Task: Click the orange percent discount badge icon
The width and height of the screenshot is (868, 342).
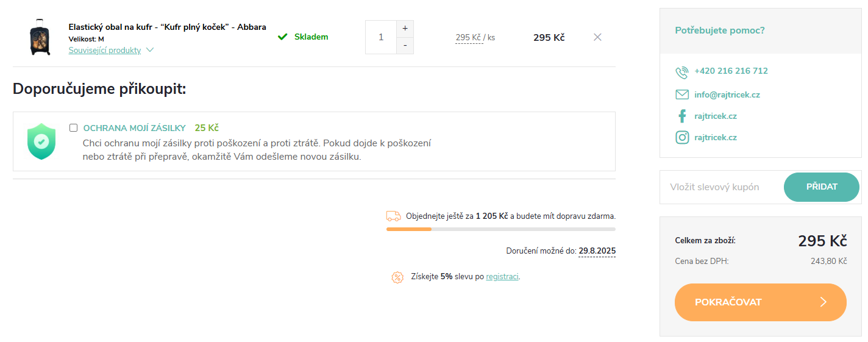Action: click(397, 277)
